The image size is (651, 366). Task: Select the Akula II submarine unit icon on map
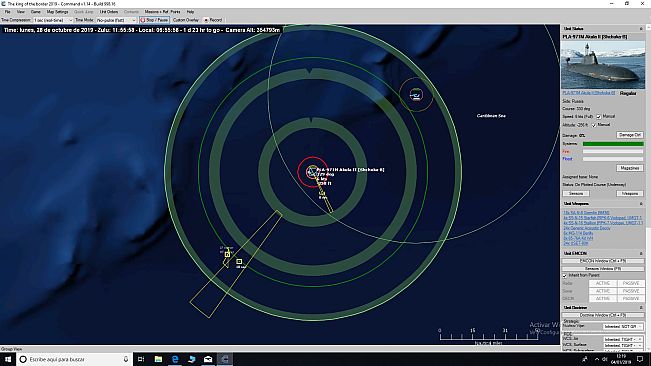pos(311,171)
